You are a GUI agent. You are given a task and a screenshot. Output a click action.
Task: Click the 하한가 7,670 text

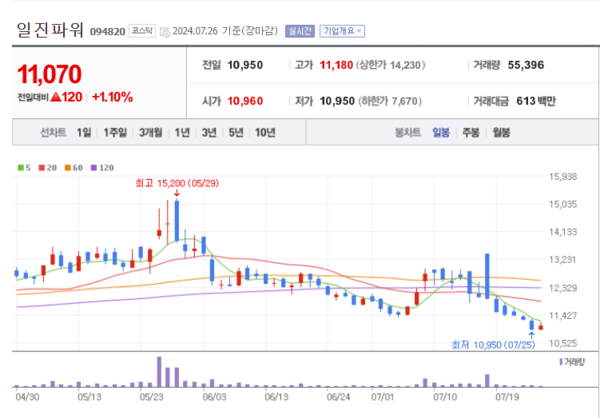[x=390, y=101]
